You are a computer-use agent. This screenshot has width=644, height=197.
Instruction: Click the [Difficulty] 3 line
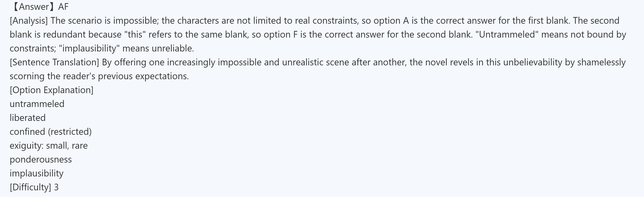(34, 187)
